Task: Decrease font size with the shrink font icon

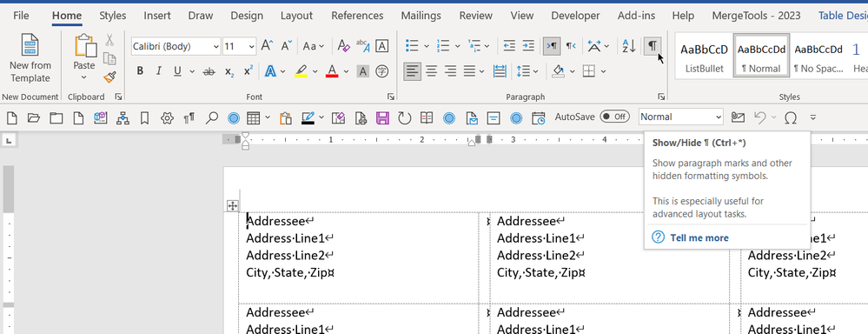Action: point(286,46)
